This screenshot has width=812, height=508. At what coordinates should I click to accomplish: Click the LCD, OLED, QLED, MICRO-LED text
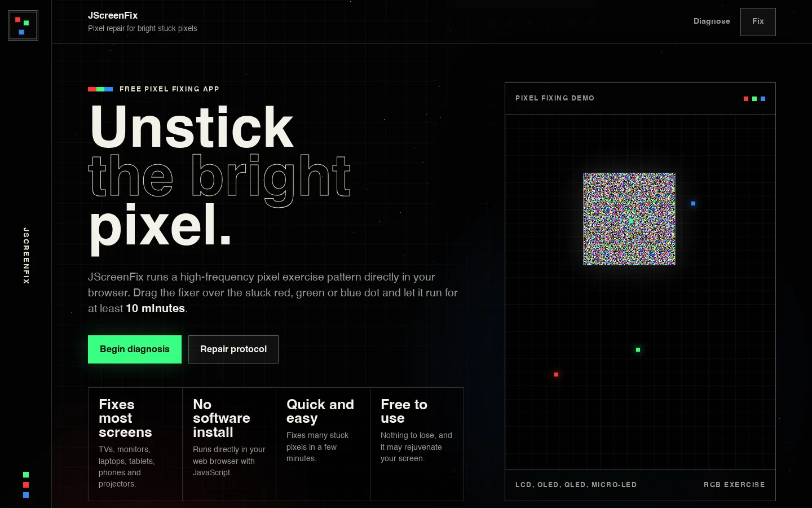tap(576, 485)
